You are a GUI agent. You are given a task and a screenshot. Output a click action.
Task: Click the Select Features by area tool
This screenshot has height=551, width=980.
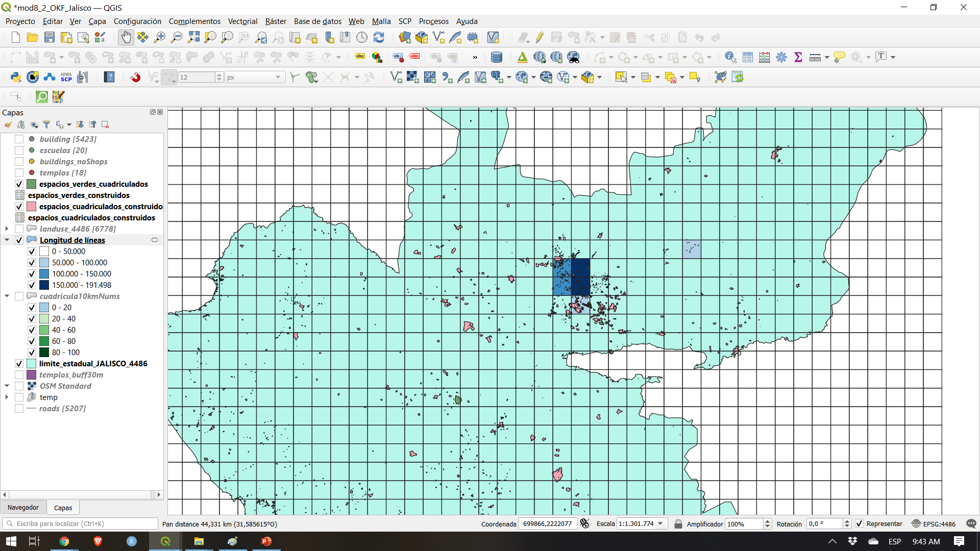coord(621,77)
